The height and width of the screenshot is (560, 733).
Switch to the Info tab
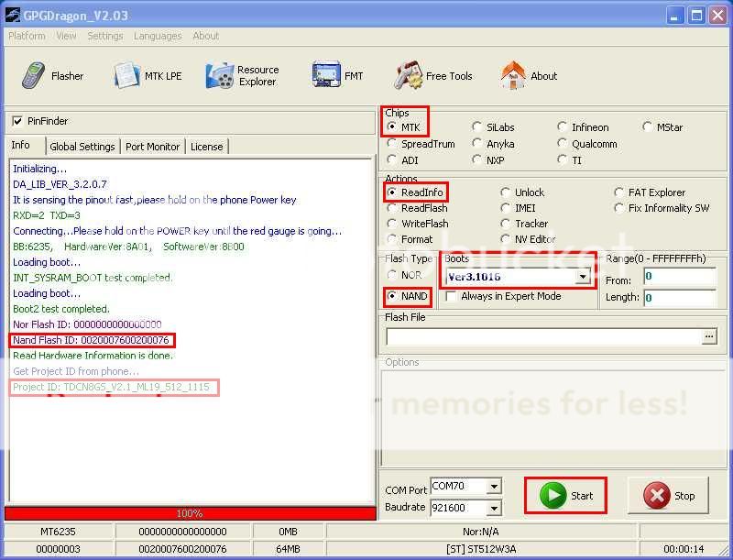click(x=20, y=146)
